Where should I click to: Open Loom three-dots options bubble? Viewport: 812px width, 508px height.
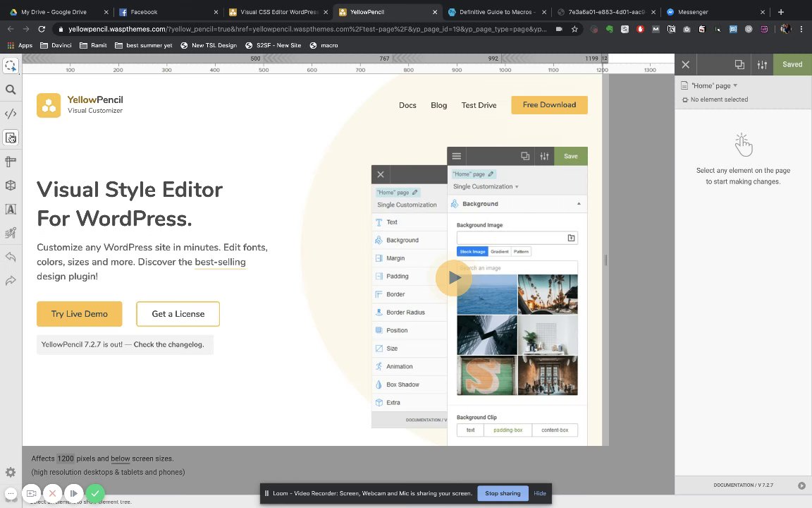[11, 493]
